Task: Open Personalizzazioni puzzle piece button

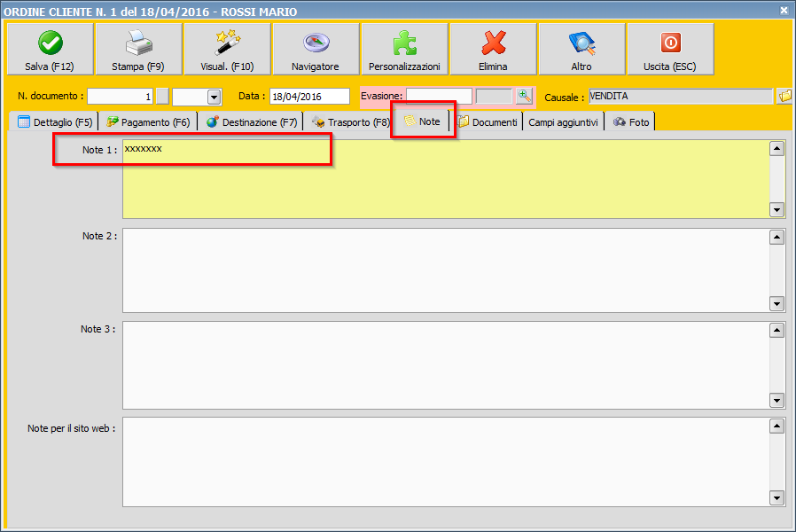Action: 404,50
